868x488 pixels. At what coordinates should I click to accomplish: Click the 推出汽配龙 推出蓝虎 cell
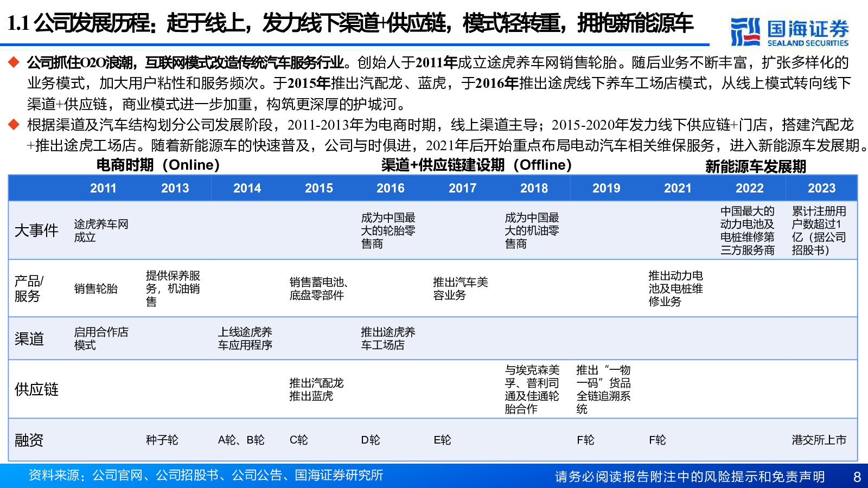tap(317, 389)
